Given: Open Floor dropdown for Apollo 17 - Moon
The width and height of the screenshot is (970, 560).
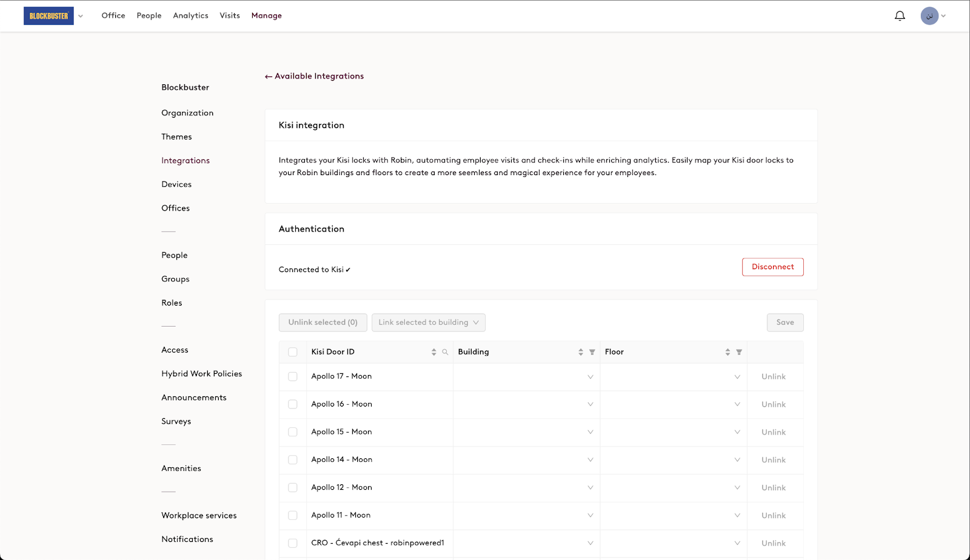Looking at the screenshot, I should (x=674, y=377).
